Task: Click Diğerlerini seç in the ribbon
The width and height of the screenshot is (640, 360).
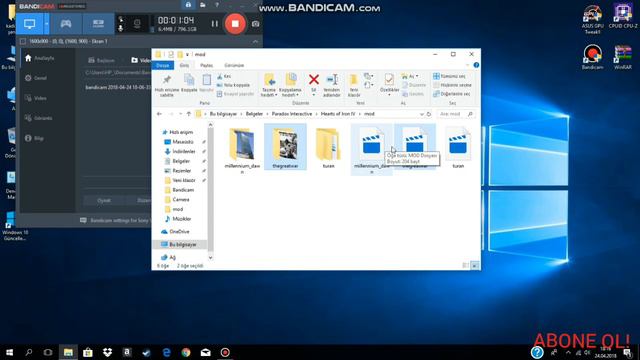Action: click(451, 94)
